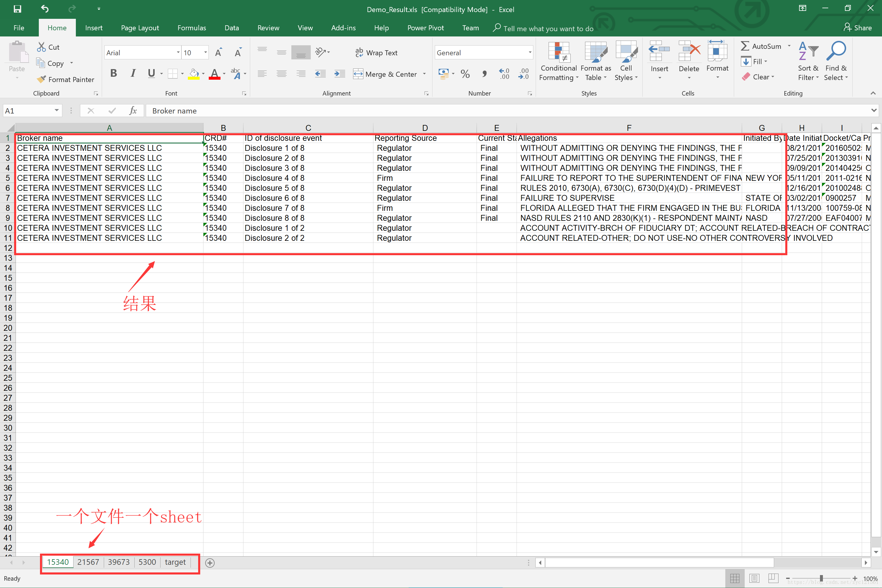Open the Power Pivot ribbon tab
The width and height of the screenshot is (882, 588).
click(425, 28)
